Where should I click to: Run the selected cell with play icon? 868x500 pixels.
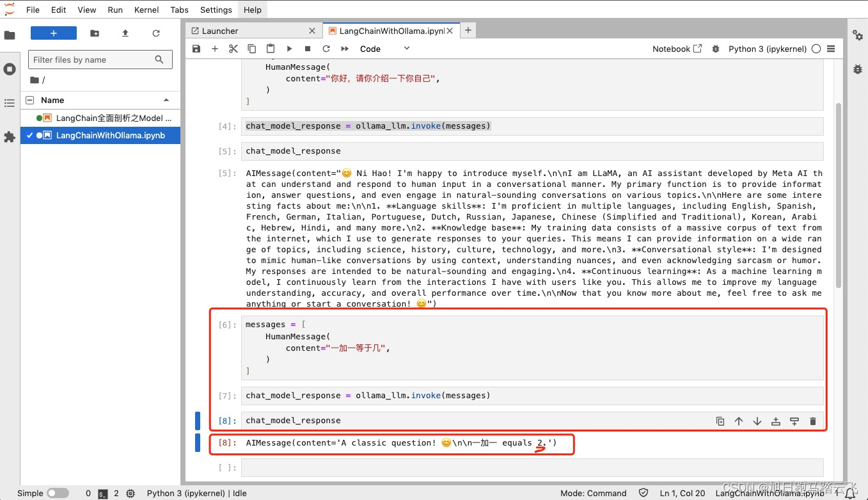[289, 49]
